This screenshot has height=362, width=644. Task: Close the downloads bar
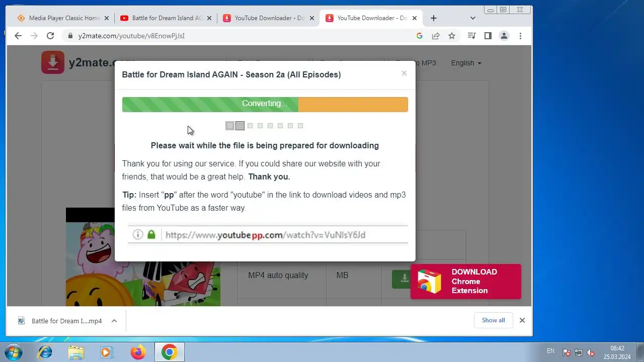522,320
